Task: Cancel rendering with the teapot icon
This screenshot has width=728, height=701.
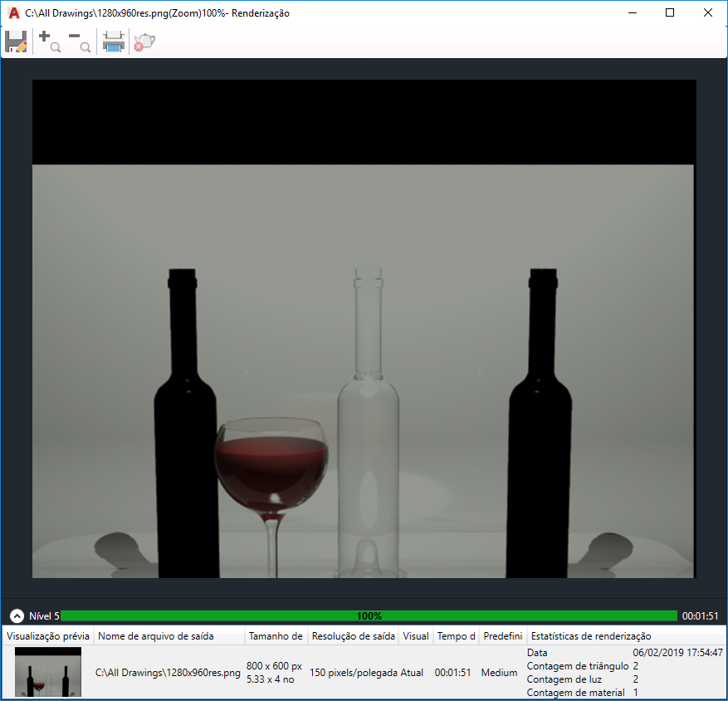Action: (x=144, y=42)
